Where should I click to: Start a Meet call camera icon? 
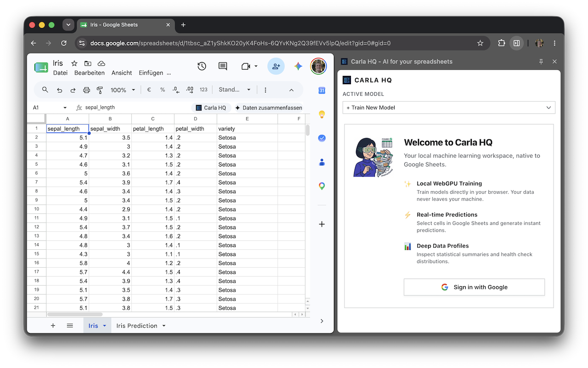coord(245,66)
